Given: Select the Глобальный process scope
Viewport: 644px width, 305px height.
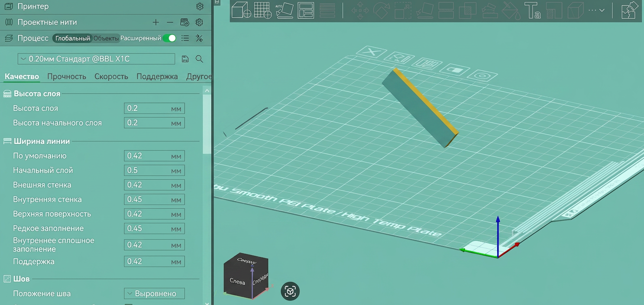Looking at the screenshot, I should [73, 38].
